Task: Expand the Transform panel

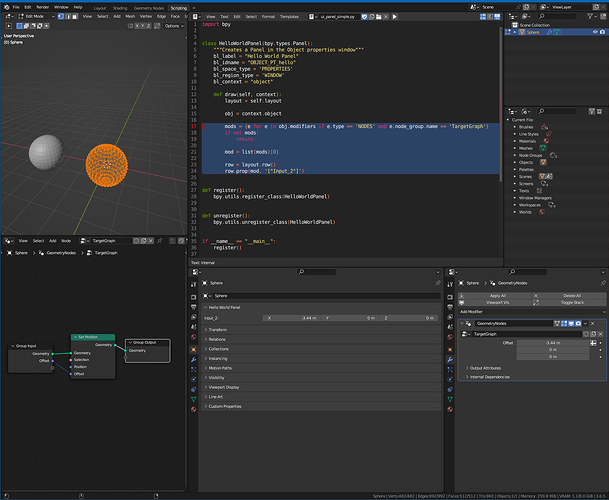Action: [x=321, y=329]
